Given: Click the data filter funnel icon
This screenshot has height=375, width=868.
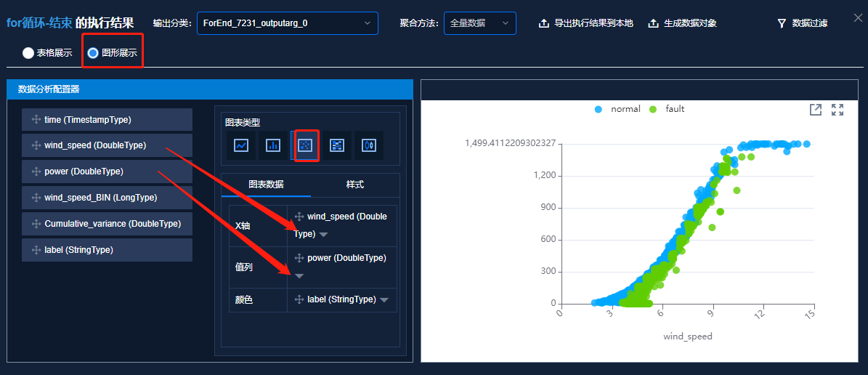Looking at the screenshot, I should click(x=782, y=23).
